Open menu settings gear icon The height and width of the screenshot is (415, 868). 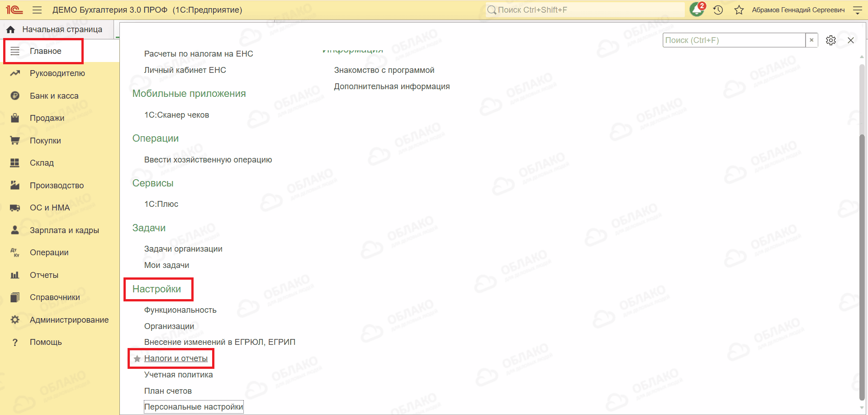(830, 40)
